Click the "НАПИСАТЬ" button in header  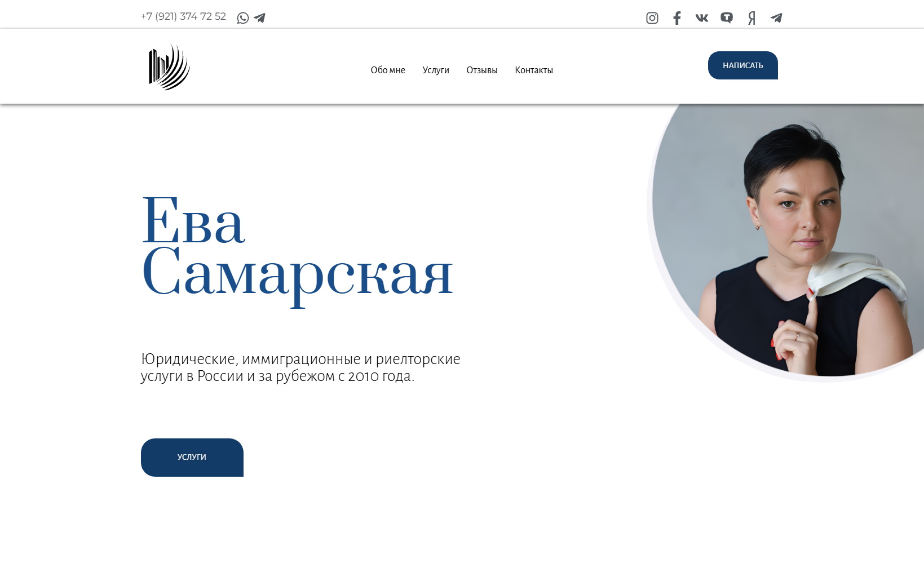coord(743,65)
